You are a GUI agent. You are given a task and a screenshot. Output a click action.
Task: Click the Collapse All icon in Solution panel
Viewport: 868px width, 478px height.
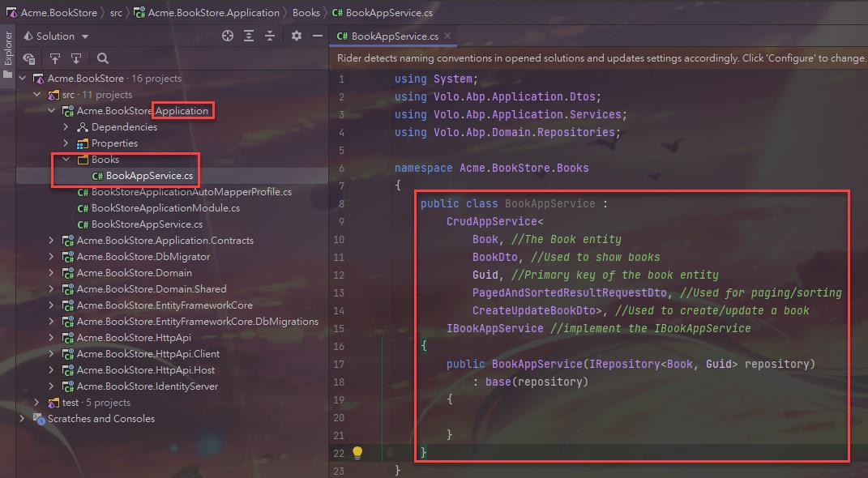pyautogui.click(x=270, y=36)
